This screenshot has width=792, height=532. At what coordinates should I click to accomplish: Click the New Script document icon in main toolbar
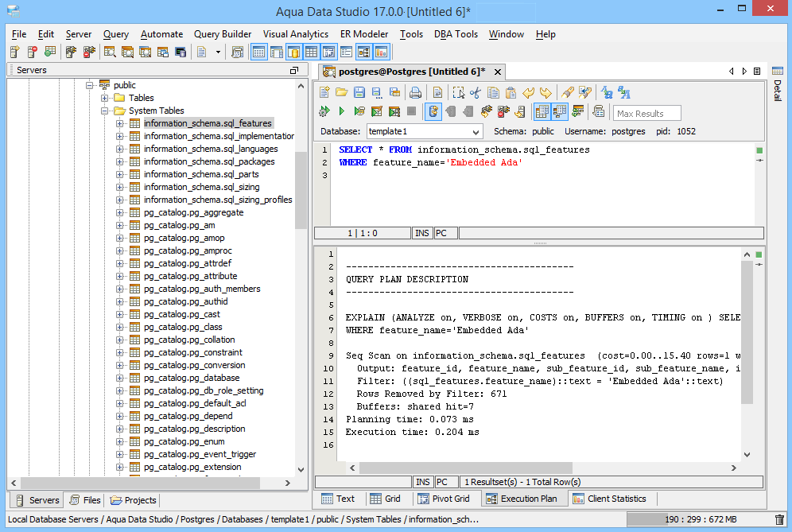click(201, 52)
